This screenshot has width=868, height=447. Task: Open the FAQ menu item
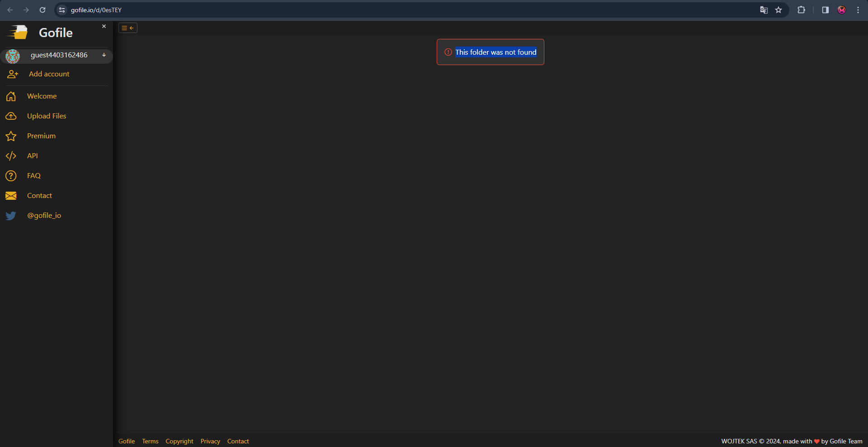tap(34, 176)
